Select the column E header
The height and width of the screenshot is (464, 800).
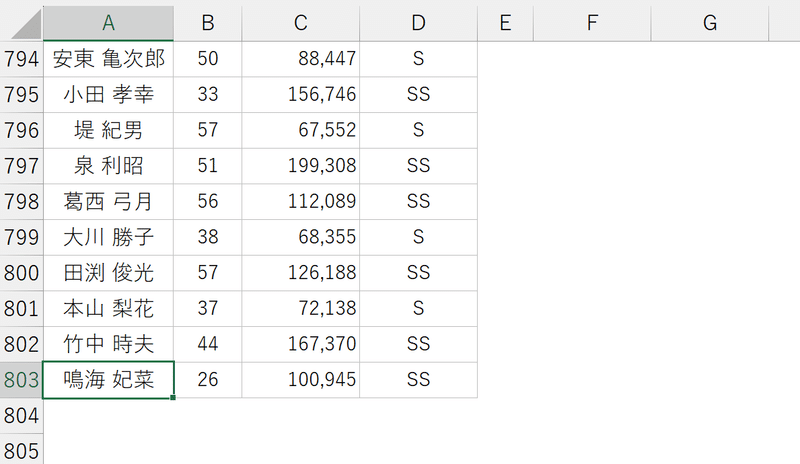505,23
